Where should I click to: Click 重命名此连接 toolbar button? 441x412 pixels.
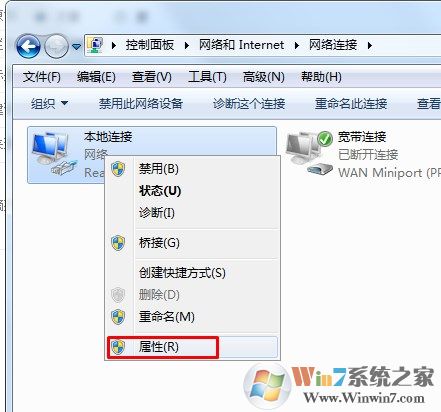351,104
